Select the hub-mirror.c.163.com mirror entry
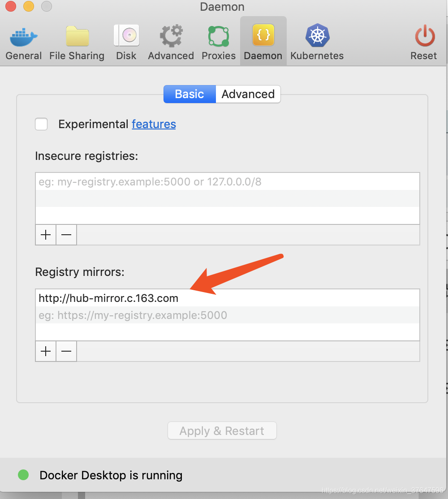The image size is (448, 499). pos(228,298)
